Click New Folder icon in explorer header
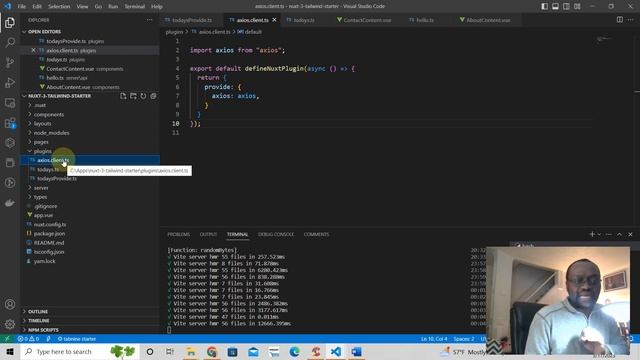Image resolution: width=640 pixels, height=360 pixels. click(x=133, y=96)
